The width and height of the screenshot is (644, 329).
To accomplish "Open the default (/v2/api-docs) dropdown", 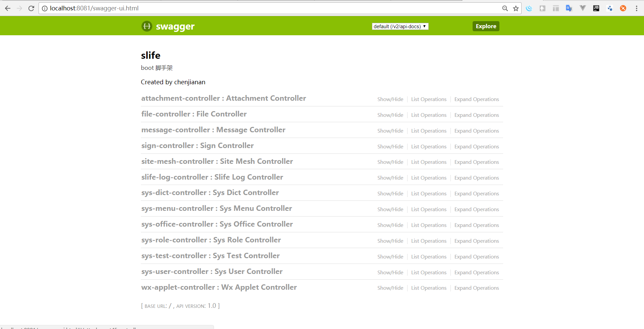I will tap(400, 26).
